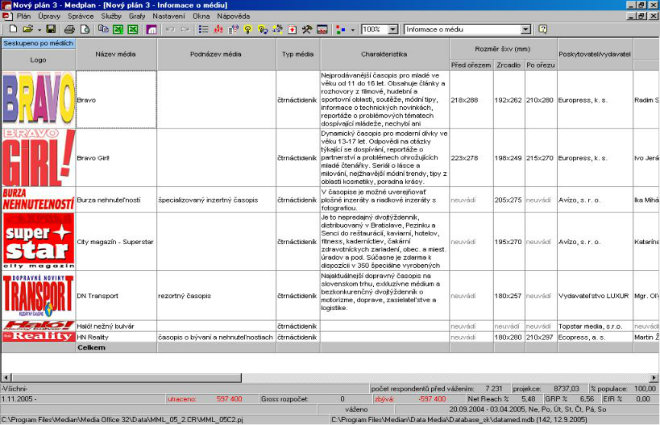Click the blue bullet list icon

coord(203,29)
